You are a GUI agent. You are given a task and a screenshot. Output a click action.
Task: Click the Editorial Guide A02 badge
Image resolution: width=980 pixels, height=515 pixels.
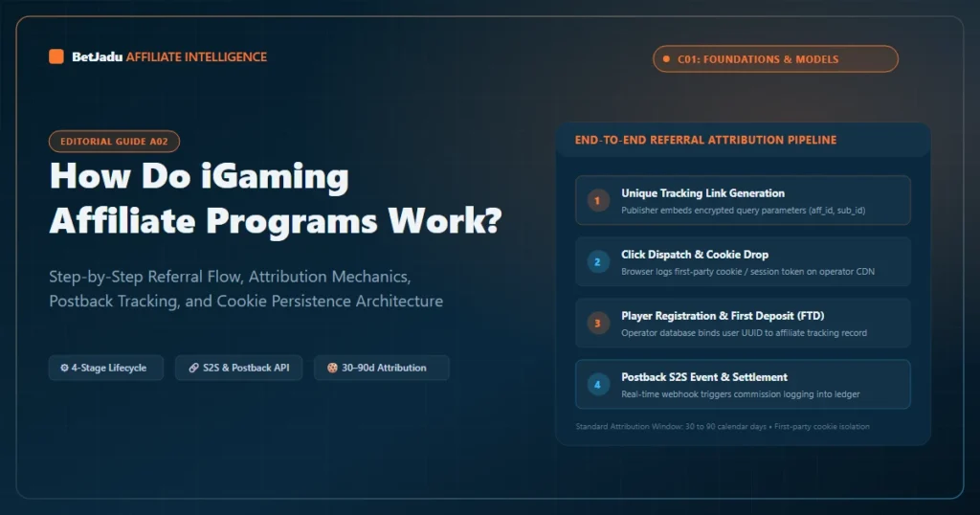pos(115,142)
